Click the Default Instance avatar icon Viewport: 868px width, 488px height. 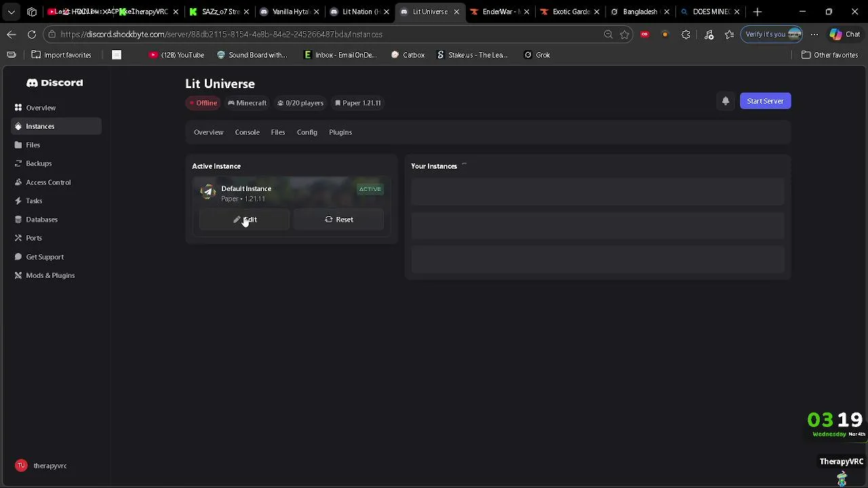[208, 192]
